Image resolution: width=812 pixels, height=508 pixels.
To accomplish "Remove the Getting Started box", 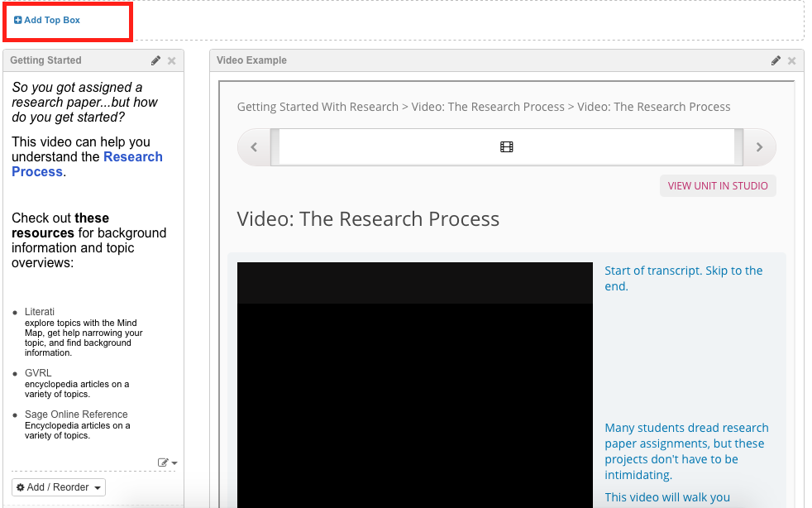I will (172, 61).
